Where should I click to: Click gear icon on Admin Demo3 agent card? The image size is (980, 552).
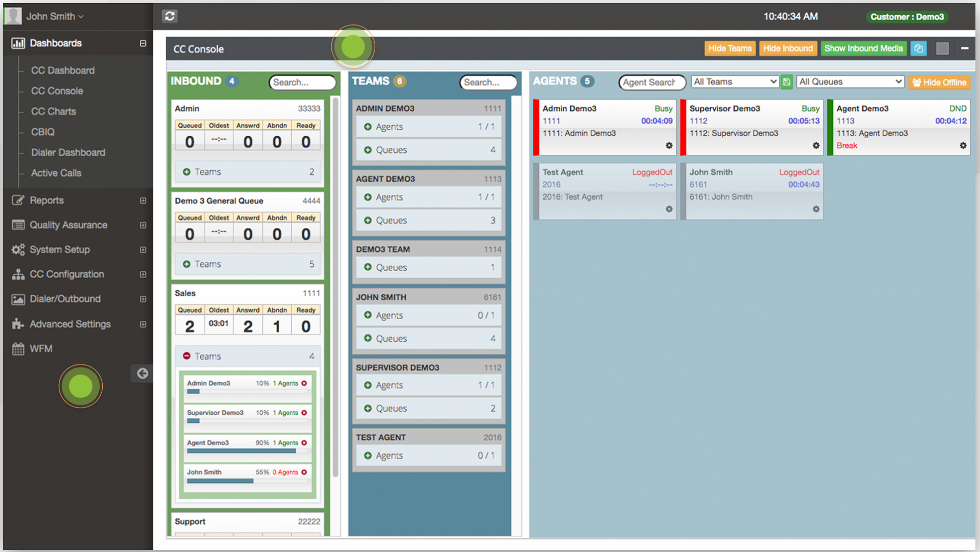click(669, 146)
